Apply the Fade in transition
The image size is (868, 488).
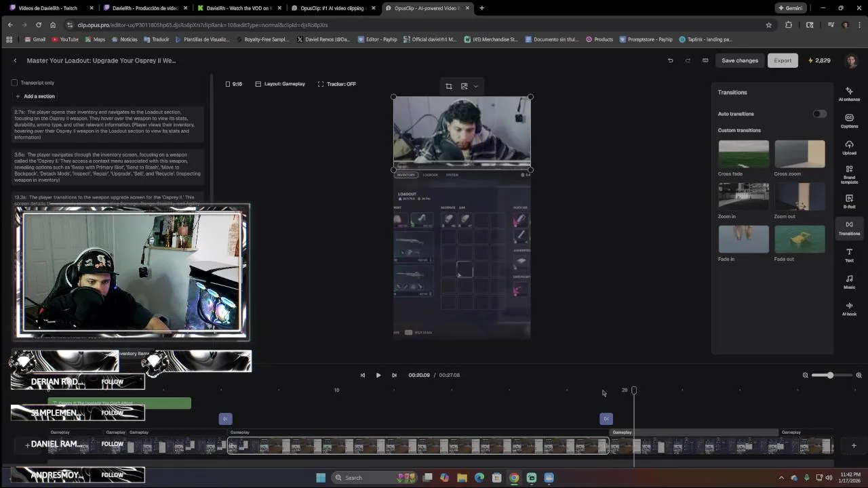[744, 239]
